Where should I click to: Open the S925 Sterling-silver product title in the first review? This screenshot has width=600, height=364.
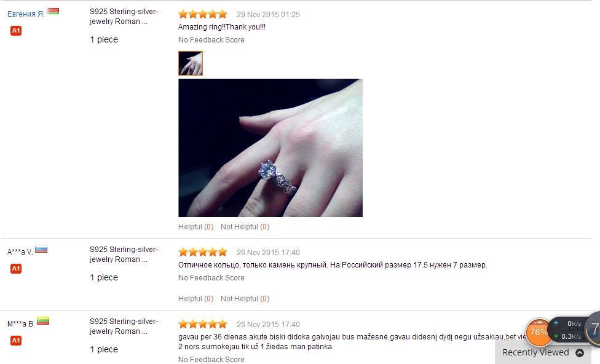pyautogui.click(x=124, y=17)
